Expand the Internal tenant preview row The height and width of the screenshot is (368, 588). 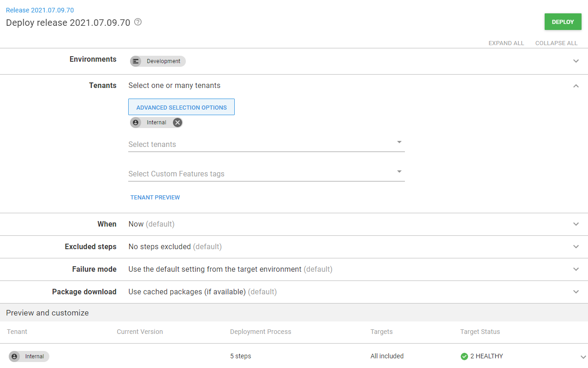click(x=583, y=357)
